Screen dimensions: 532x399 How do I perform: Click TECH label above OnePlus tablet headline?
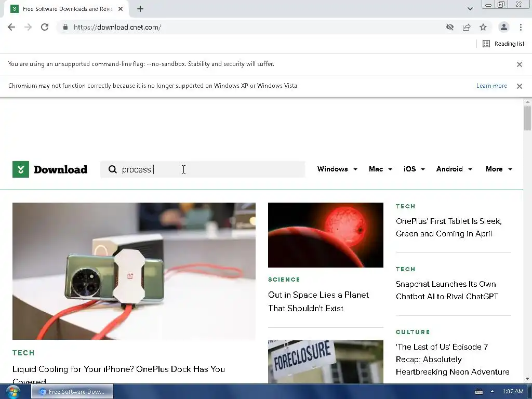pyautogui.click(x=405, y=206)
